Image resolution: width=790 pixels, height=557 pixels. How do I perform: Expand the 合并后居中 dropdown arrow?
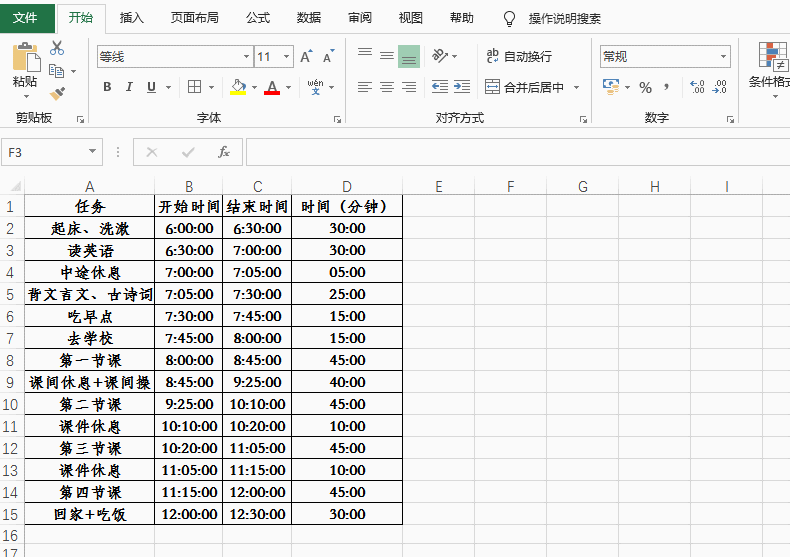point(576,88)
